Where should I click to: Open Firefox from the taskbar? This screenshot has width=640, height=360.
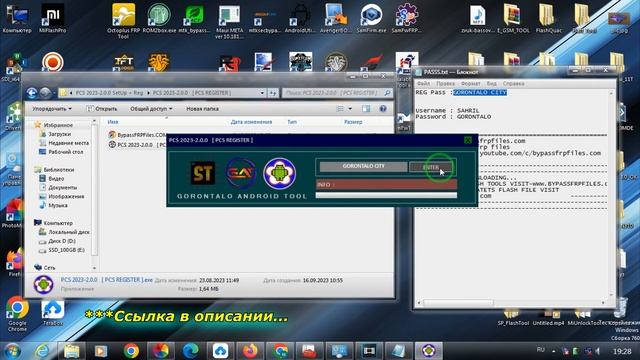(250, 351)
